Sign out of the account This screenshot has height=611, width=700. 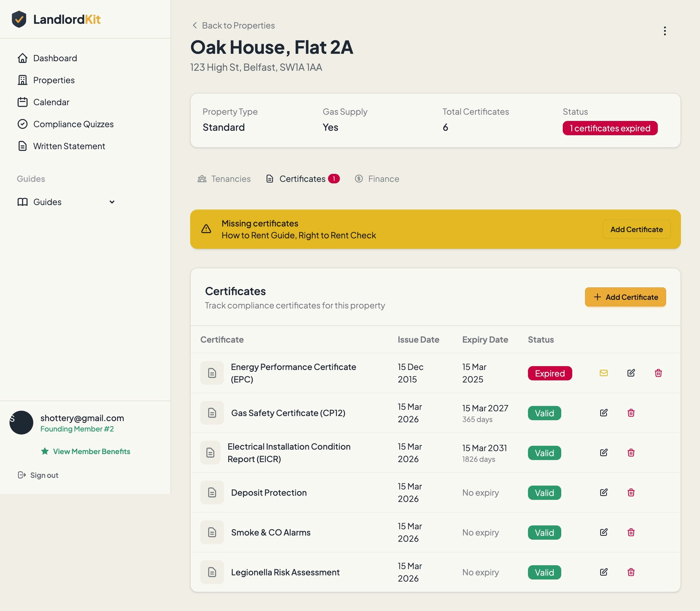pos(44,475)
